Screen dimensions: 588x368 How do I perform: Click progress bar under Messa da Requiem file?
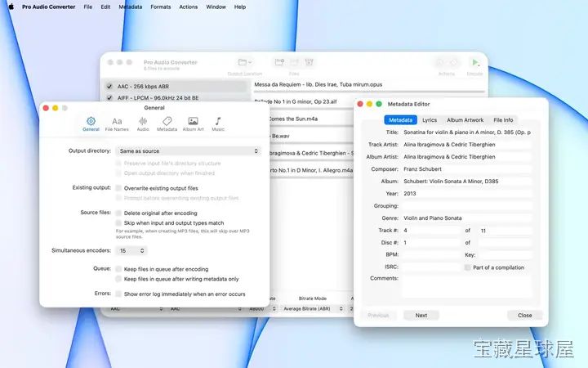[369, 92]
